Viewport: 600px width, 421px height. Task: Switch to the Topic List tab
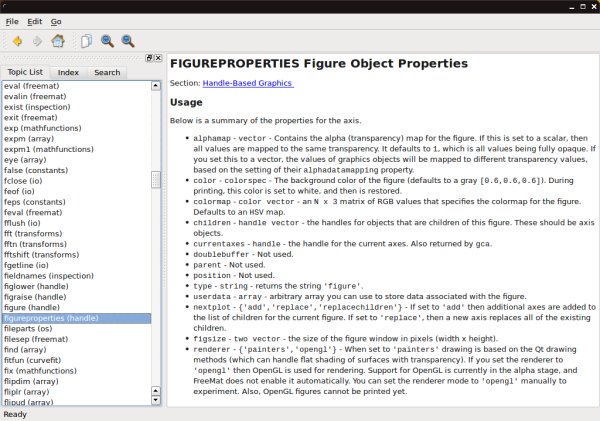coord(25,72)
